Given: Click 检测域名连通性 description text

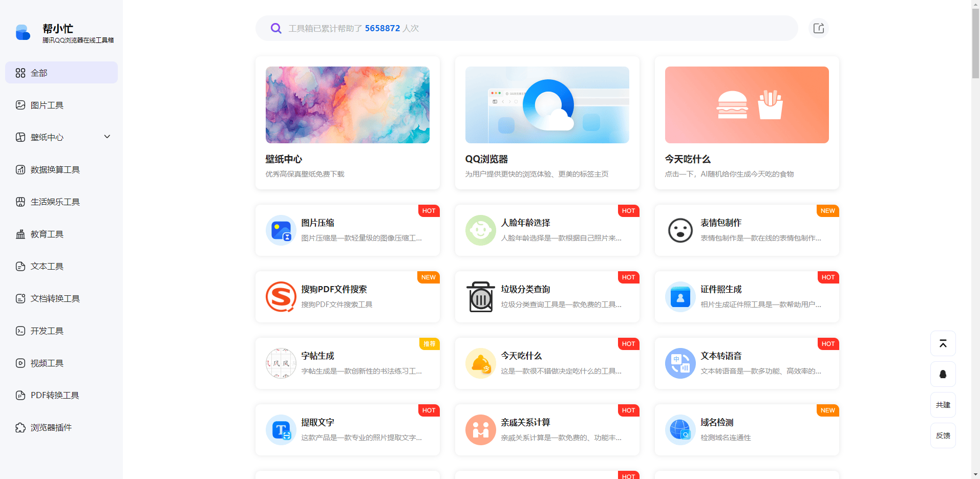Looking at the screenshot, I should [726, 438].
